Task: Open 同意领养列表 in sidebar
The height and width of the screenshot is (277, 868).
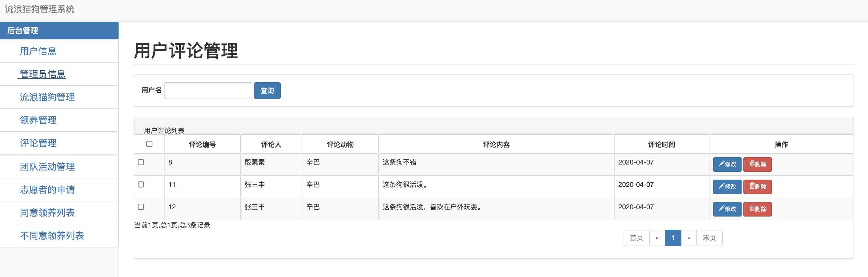Action: 47,212
